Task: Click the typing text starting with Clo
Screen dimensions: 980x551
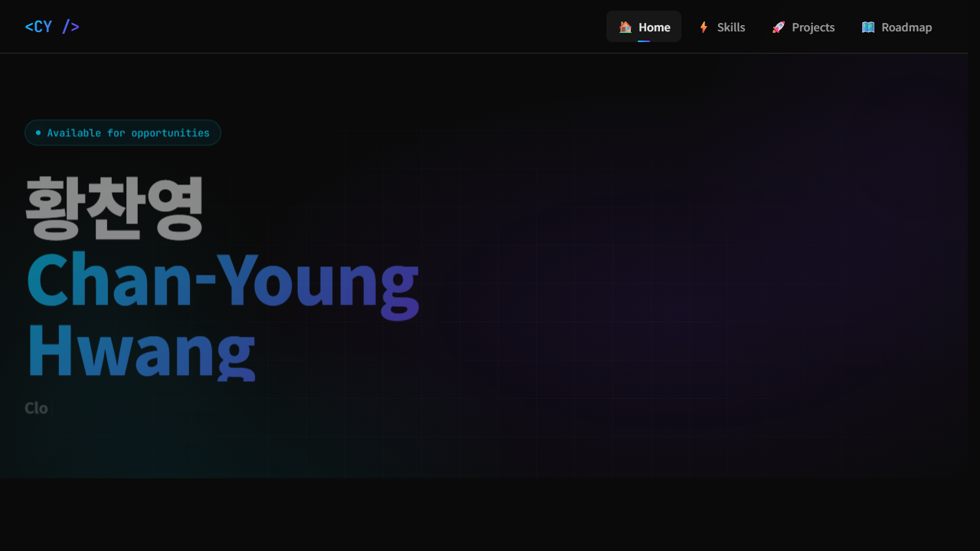Action: coord(36,408)
